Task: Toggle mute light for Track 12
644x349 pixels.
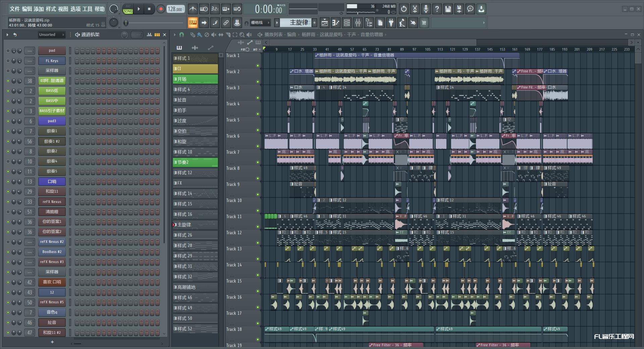Action: click(x=258, y=243)
